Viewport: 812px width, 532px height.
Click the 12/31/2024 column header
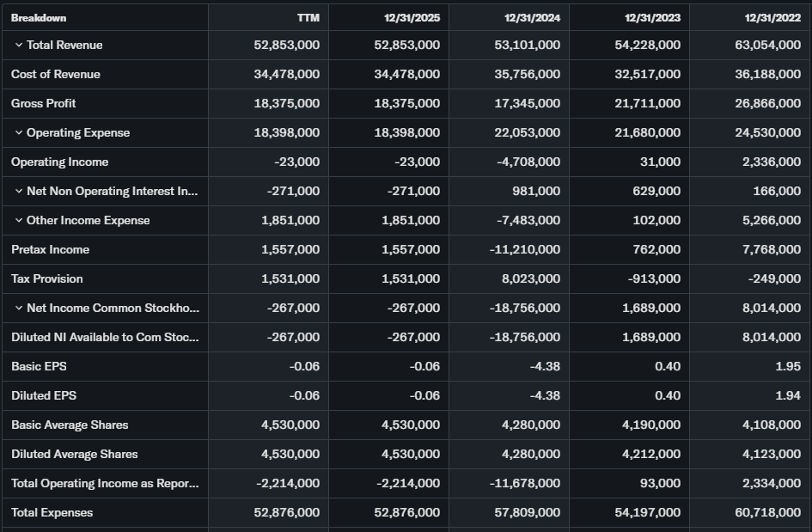click(x=532, y=17)
